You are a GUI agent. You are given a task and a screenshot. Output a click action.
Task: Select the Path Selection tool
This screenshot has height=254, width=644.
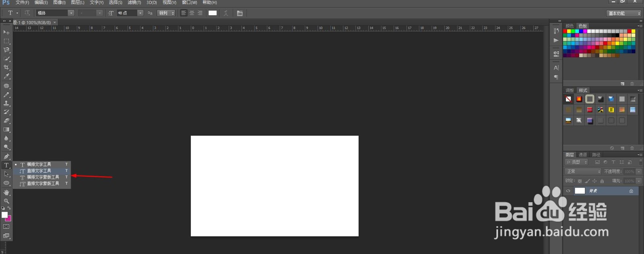pos(6,174)
